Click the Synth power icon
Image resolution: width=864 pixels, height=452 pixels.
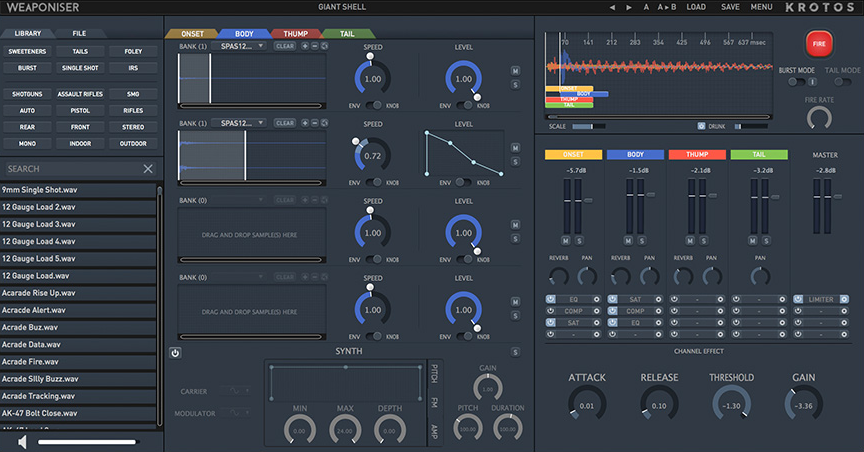[175, 353]
